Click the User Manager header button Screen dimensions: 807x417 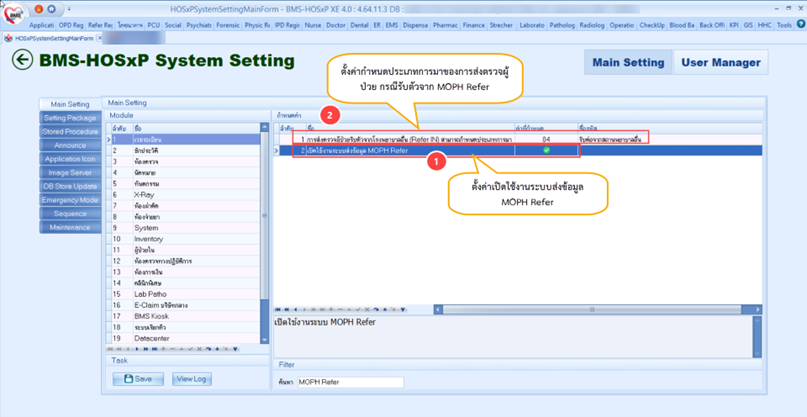721,62
